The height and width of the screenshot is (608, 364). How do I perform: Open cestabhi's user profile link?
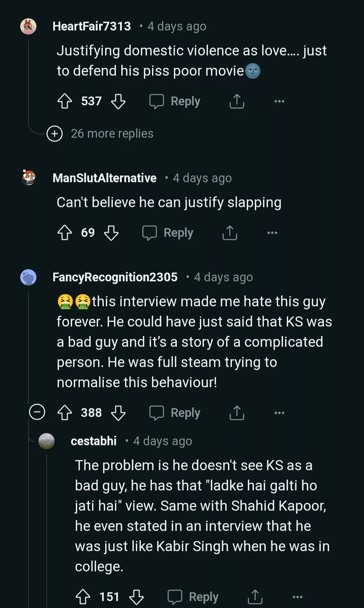pyautogui.click(x=94, y=441)
